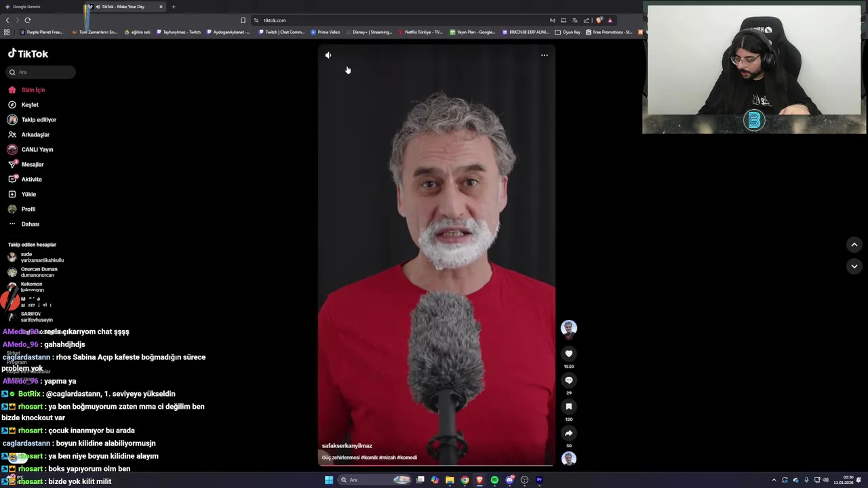868x488 pixels.
Task: Open CANLI Yayın in sidebar
Action: click(30, 149)
